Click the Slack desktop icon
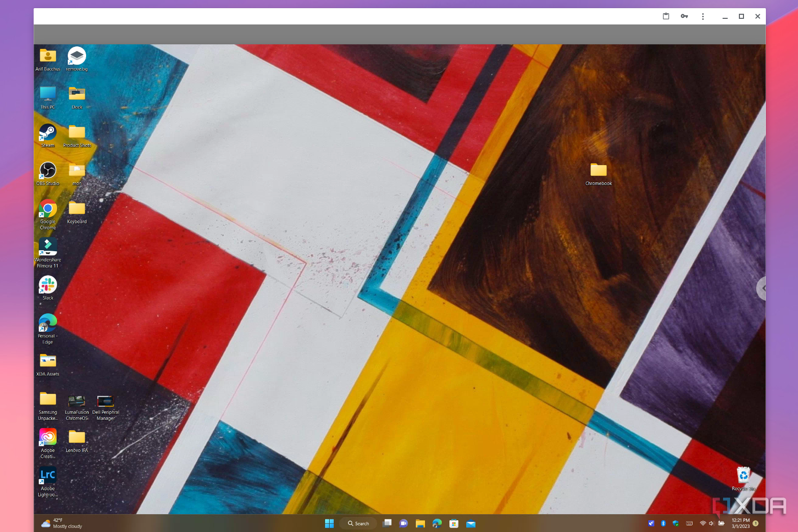This screenshot has height=532, width=798. 48,287
